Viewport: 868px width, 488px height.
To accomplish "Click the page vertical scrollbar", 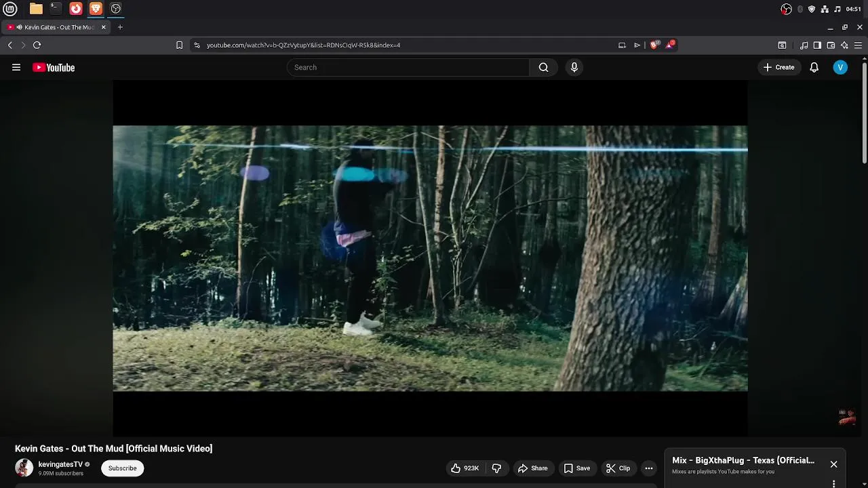I will (x=865, y=112).
